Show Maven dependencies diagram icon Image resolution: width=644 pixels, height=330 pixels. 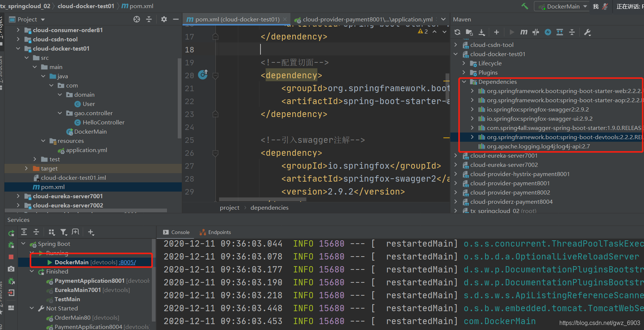click(560, 32)
